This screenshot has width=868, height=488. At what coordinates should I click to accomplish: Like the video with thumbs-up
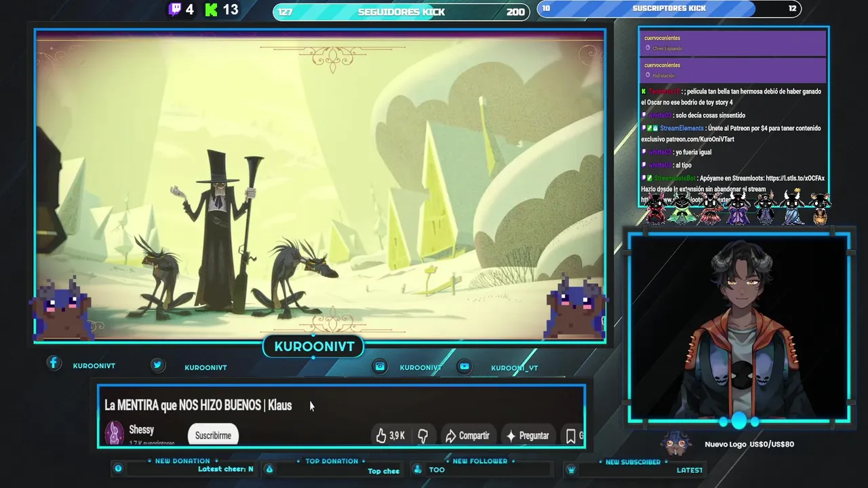point(381,436)
